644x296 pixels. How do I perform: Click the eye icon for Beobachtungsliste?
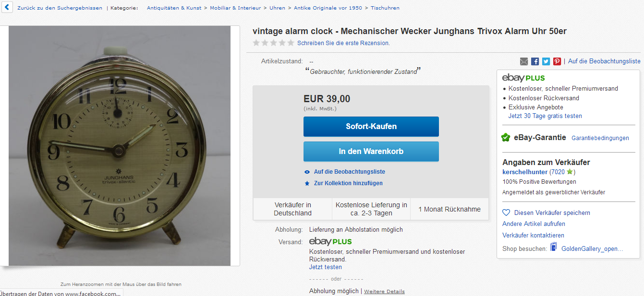tap(307, 172)
